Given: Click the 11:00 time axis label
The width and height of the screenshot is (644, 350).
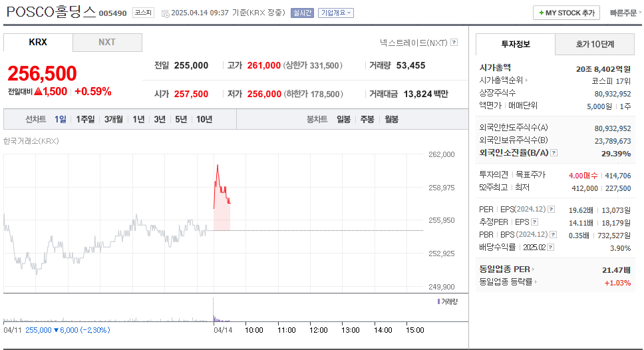Looking at the screenshot, I should (286, 330).
